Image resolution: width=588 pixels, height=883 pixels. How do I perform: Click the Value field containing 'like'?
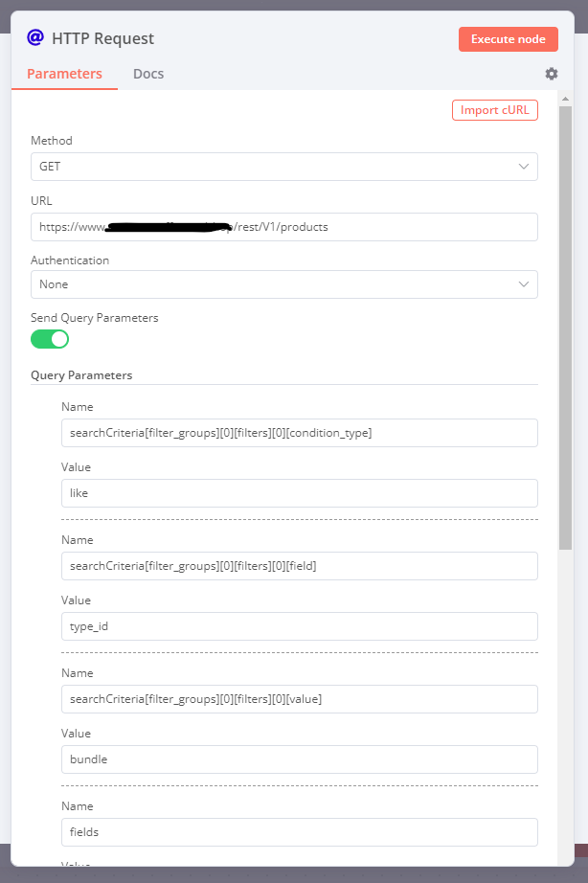(299, 493)
